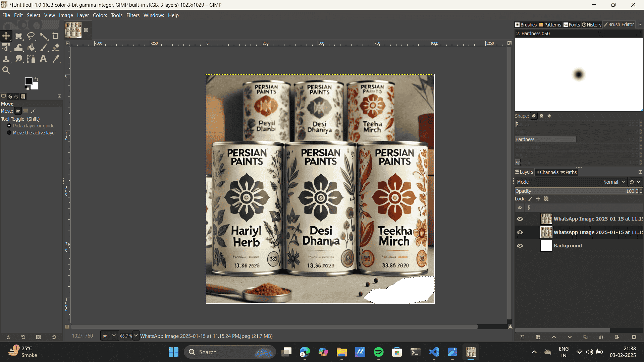Open the Brush Editor dock configuration menu
The width and height of the screenshot is (644, 362).
[x=640, y=24]
